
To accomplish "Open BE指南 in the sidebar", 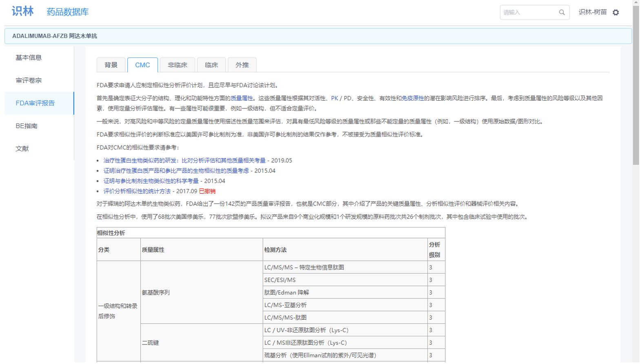I will point(39,126).
